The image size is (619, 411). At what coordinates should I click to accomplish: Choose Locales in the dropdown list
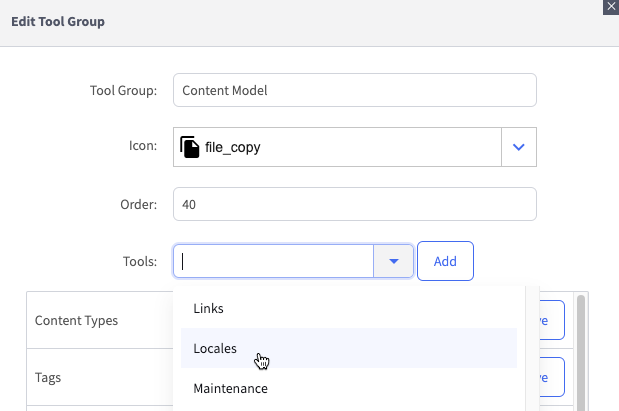(215, 348)
